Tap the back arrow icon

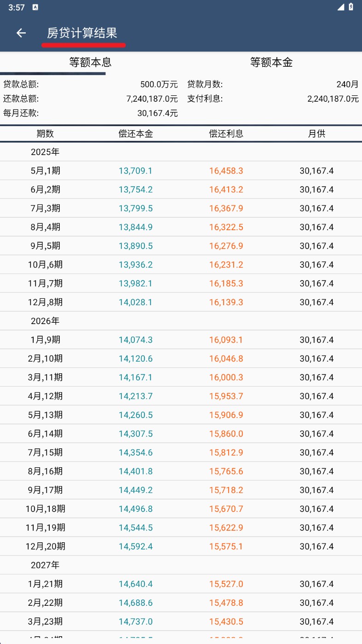[x=21, y=33]
